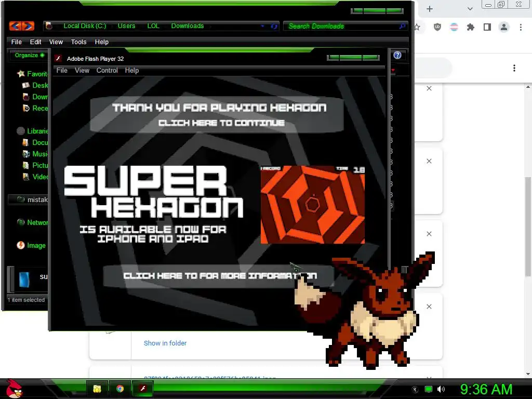Viewport: 532px width, 399px height.
Task: Click the striped flag extension icon
Action: pyautogui.click(x=454, y=27)
